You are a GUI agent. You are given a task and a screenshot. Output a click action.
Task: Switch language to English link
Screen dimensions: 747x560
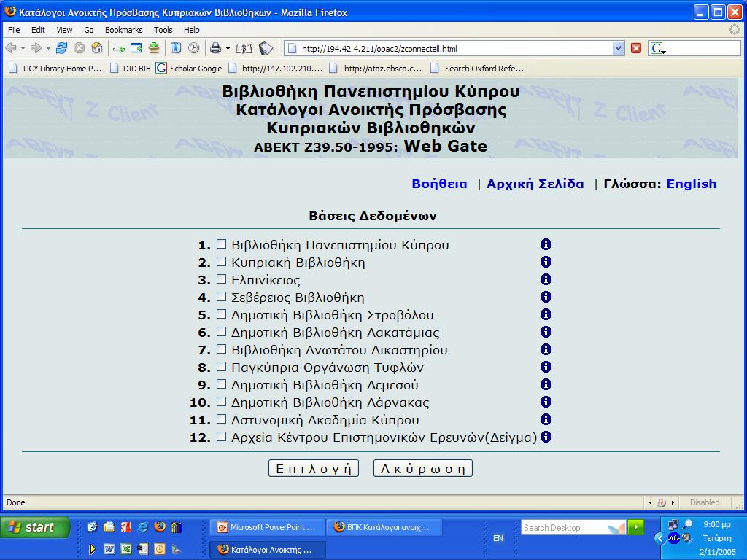692,184
